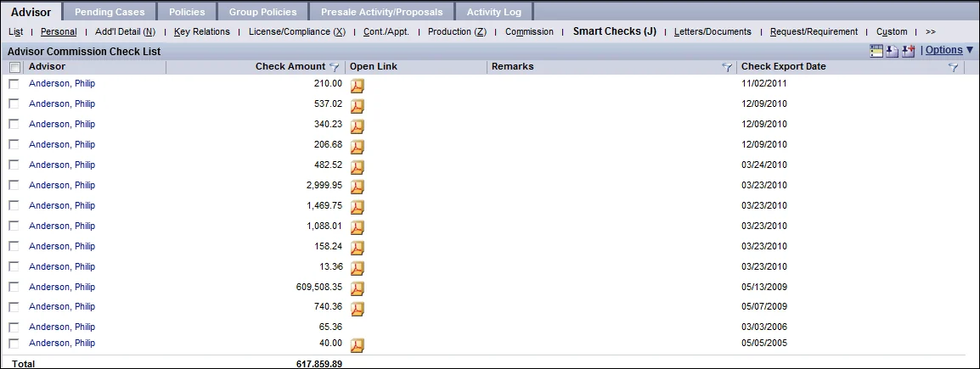Check the row with amount 210.00
Screen dimensions: 980x369
pos(14,84)
